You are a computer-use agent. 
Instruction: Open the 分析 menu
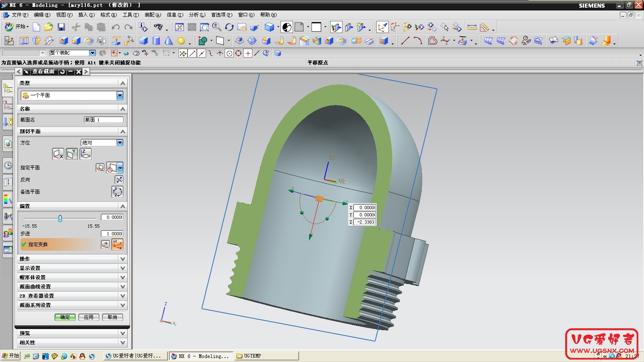197,15
